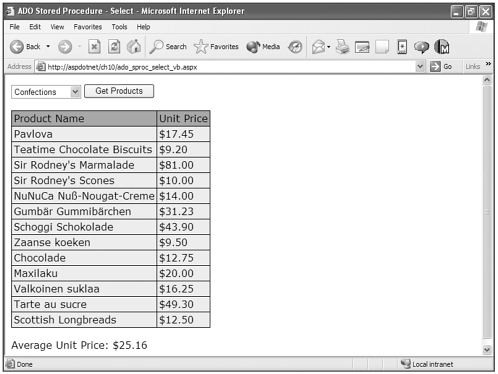The height and width of the screenshot is (374, 498).
Task: Click the blank note toolbar icon
Action: (x=382, y=47)
